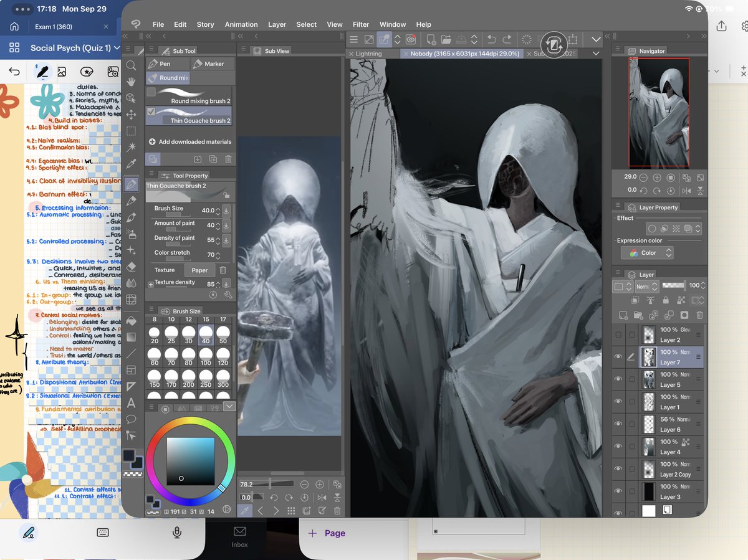Select the Brush tool in toolbar
The height and width of the screenshot is (560, 748).
[x=131, y=218]
